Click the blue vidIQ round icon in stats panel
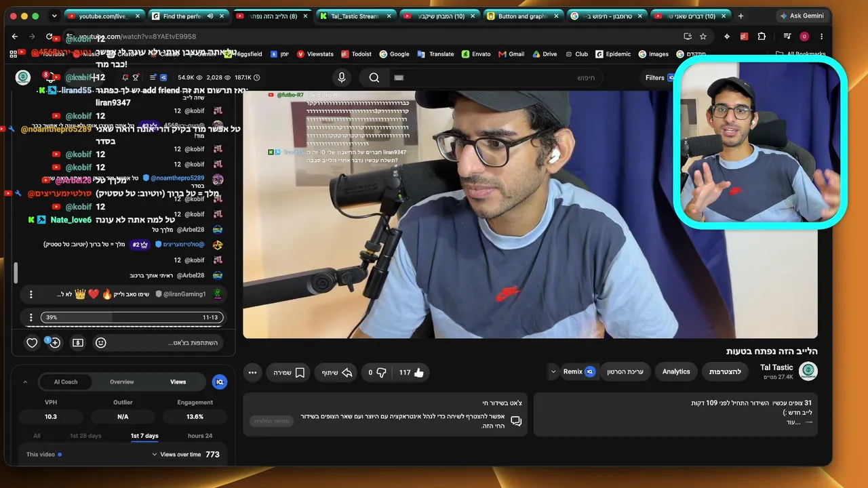Screen dimensions: 868x488 coord(219,382)
